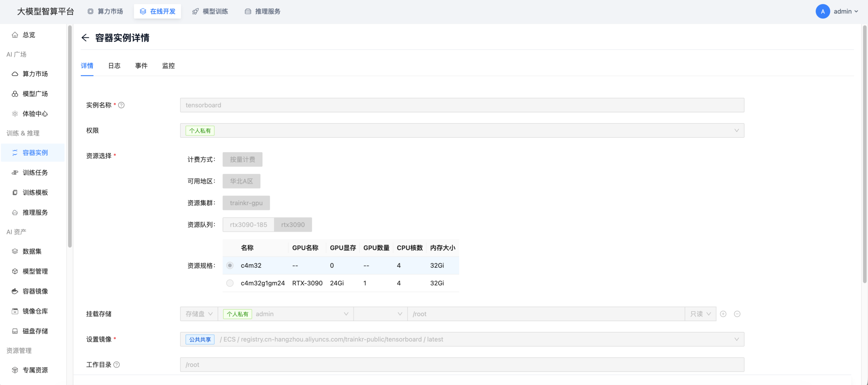Go to 模型广场 in sidebar
The width and height of the screenshot is (868, 385).
point(35,94)
